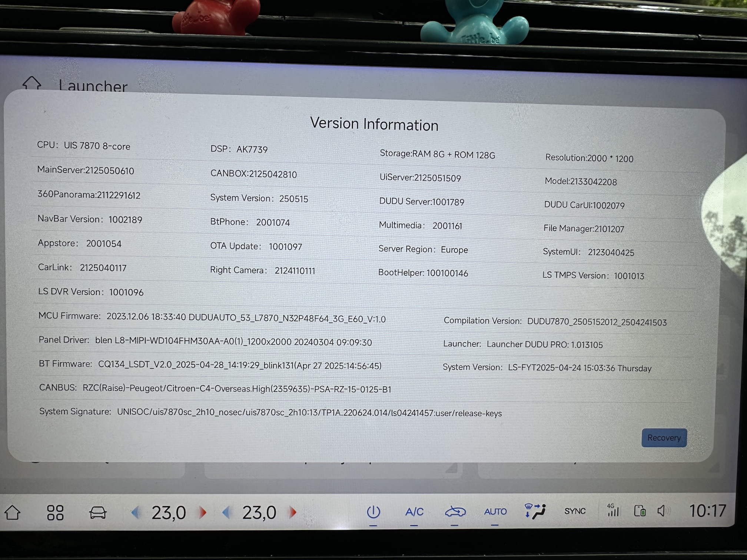Select BtPhone 2001074 entry

click(250, 222)
